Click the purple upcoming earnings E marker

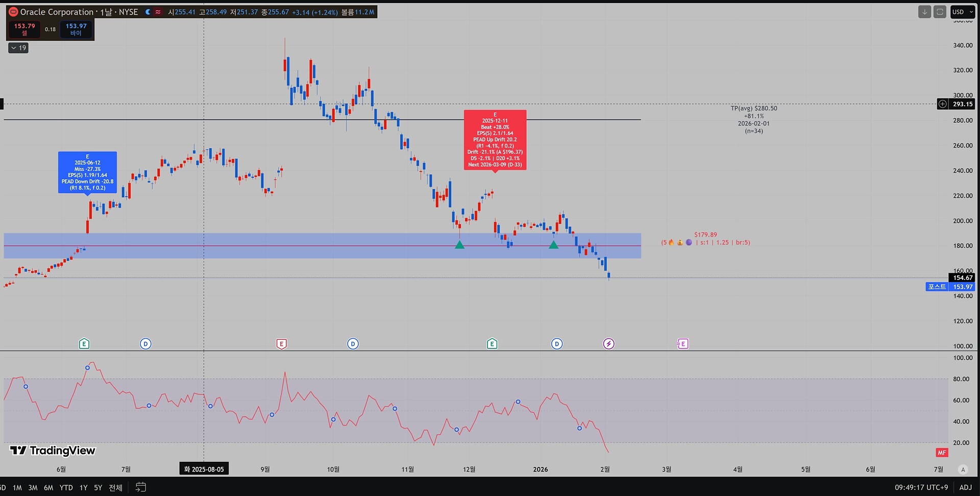683,344
